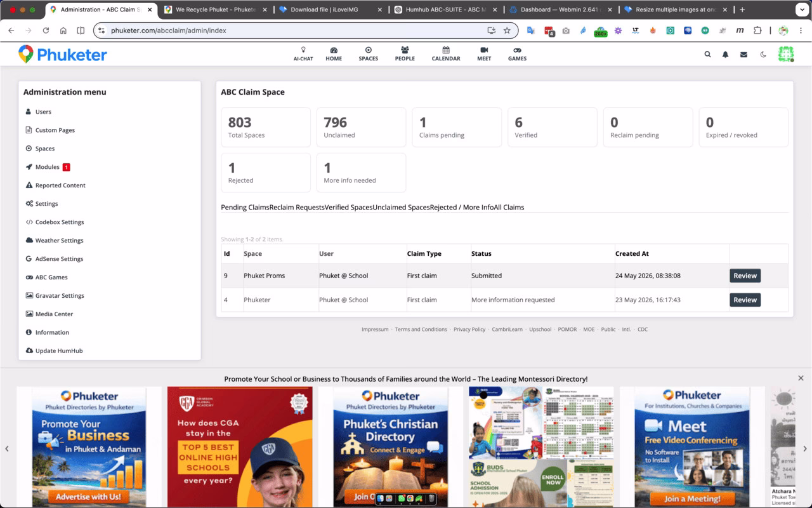
Task: Open the Terms and Conditions footer link
Action: click(x=421, y=330)
